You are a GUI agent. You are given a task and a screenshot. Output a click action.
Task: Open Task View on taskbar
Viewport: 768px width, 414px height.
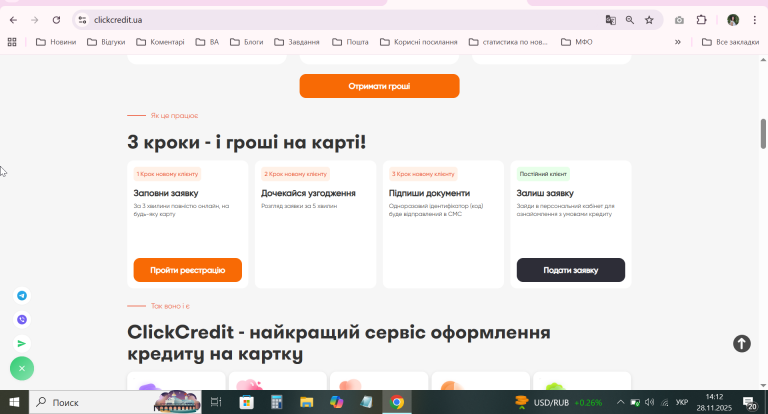coord(216,402)
